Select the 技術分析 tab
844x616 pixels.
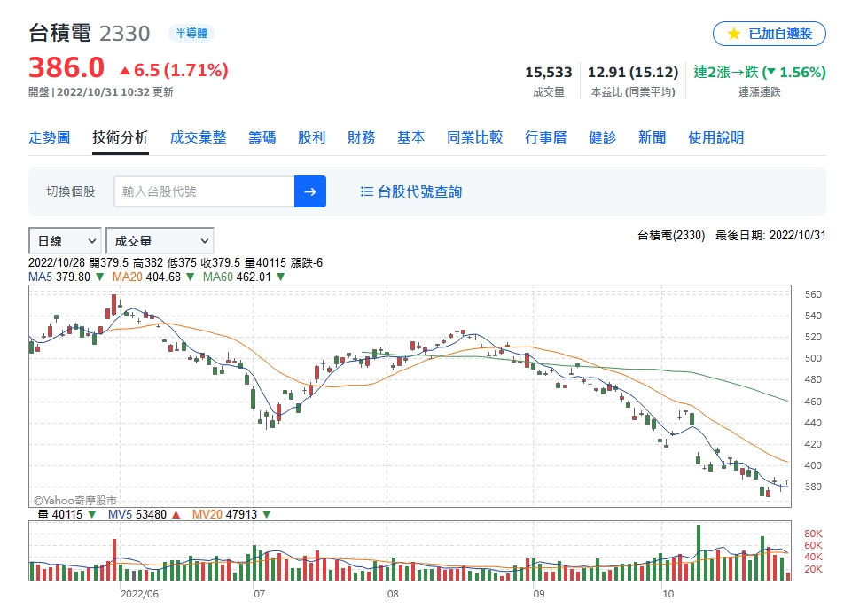(120, 137)
